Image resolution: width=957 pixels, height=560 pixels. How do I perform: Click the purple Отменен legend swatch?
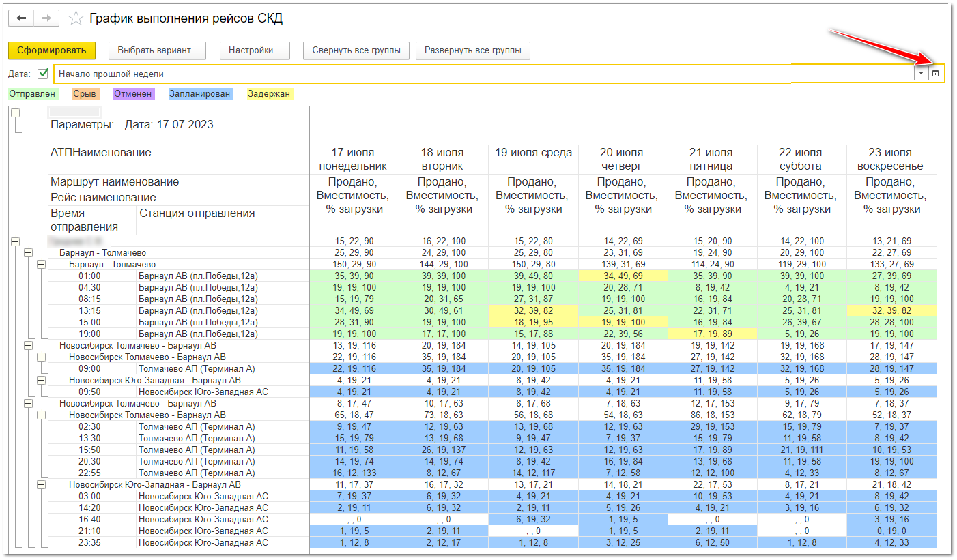(x=133, y=94)
